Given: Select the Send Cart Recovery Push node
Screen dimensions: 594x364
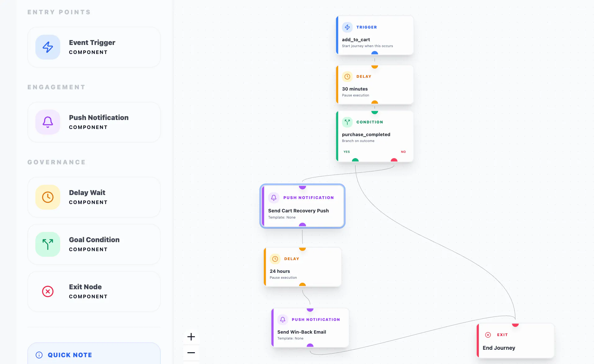Looking at the screenshot, I should tap(303, 206).
